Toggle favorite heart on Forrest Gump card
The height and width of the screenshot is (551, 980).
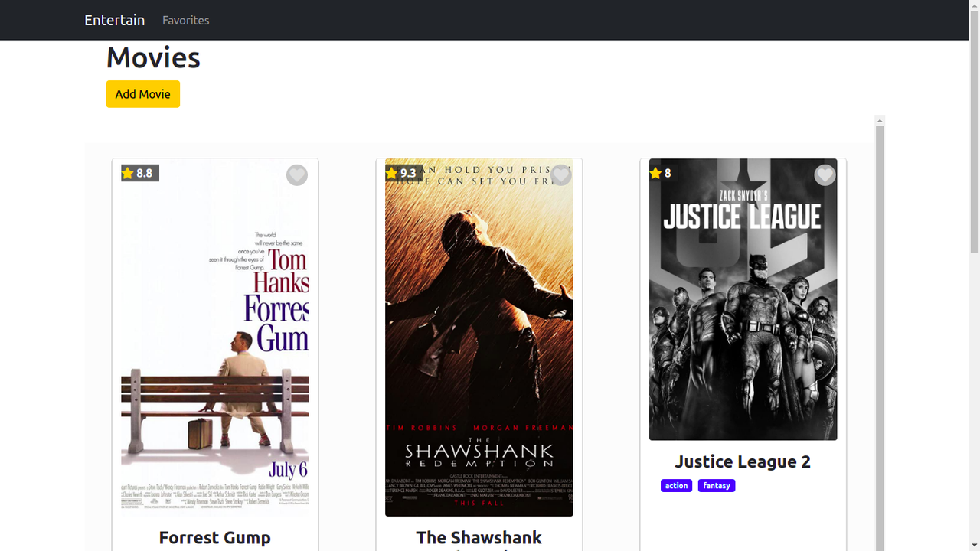(x=297, y=175)
